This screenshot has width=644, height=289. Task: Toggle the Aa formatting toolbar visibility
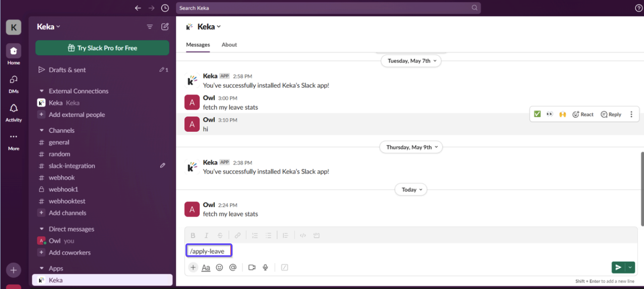[206, 267]
